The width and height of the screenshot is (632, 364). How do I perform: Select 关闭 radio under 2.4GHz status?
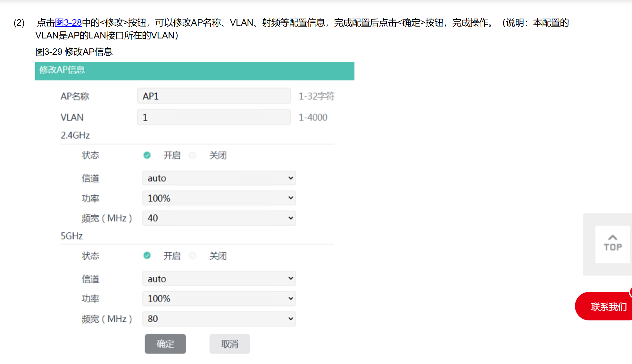pyautogui.click(x=193, y=155)
